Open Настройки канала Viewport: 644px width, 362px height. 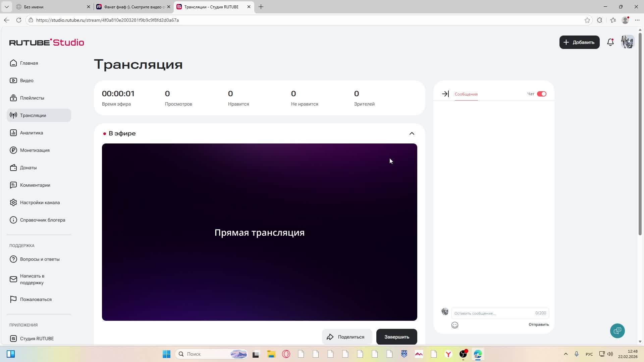pyautogui.click(x=40, y=202)
